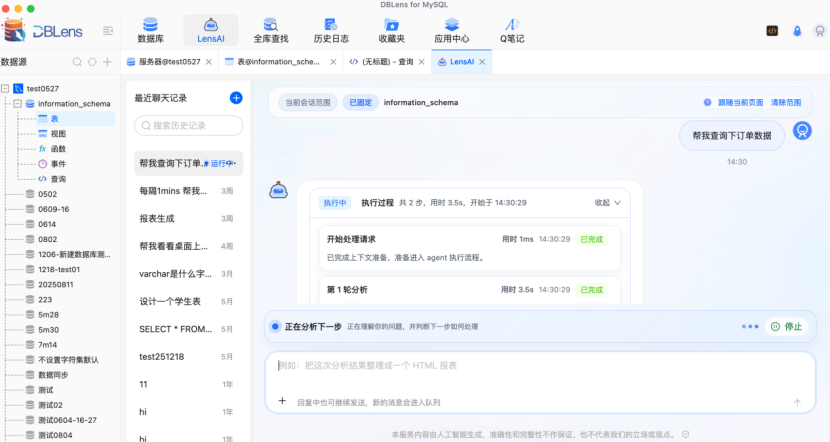Click the 已固定 pinned badge
Viewport: 830px width, 442px height.
[x=360, y=103]
